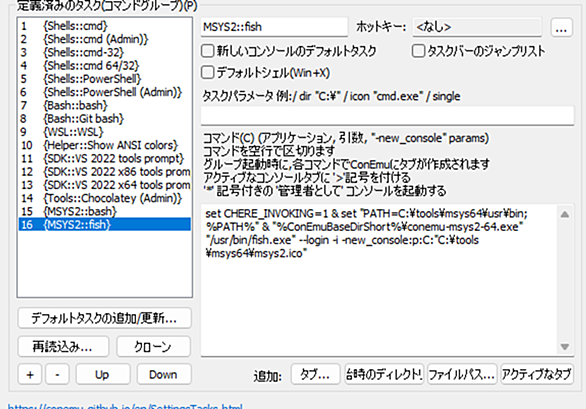Open conemu SettingsTasks.html link

pyautogui.click(x=125, y=406)
